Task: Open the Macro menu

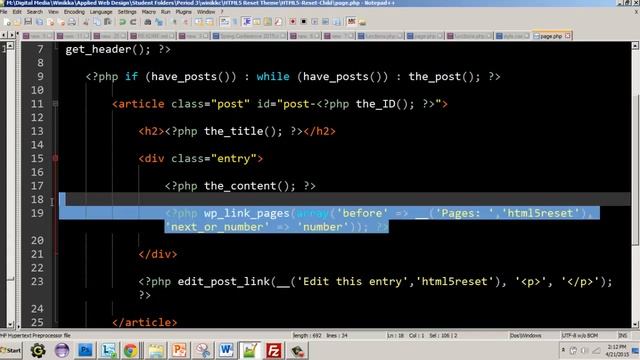Action: [x=149, y=12]
